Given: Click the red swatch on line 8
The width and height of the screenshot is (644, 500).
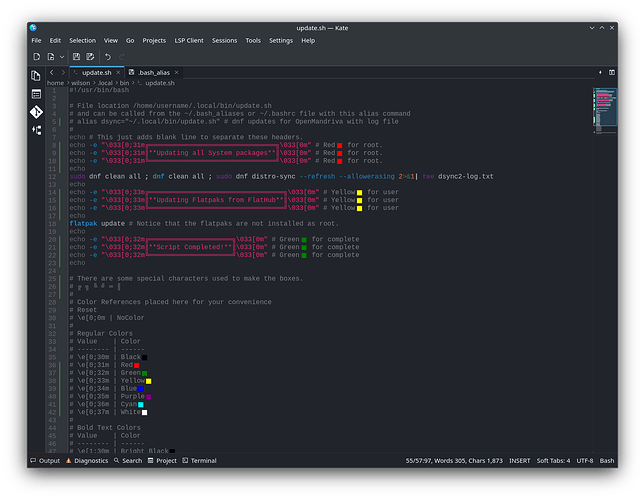Looking at the screenshot, I should 340,145.
